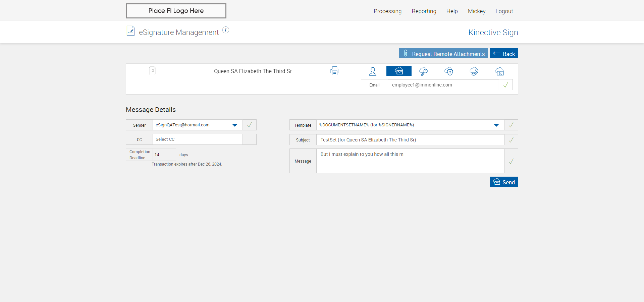Select the person signer-type icon
644x302 pixels.
pyautogui.click(x=373, y=71)
